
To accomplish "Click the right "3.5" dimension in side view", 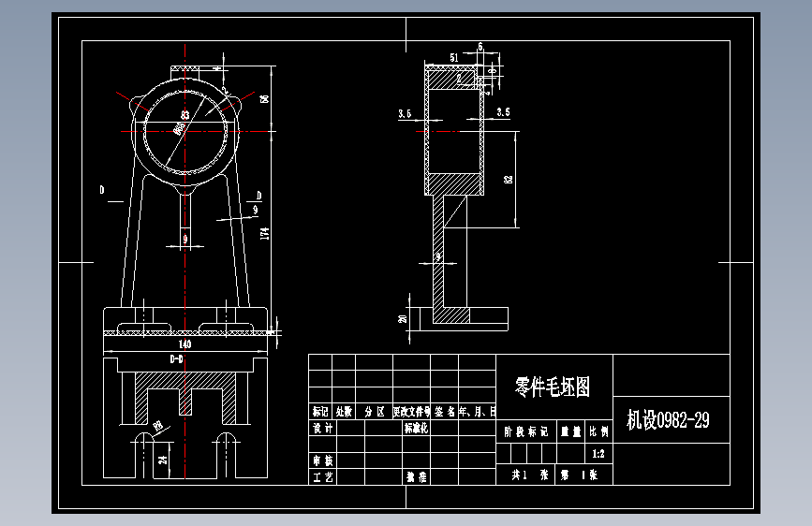I will tap(503, 111).
